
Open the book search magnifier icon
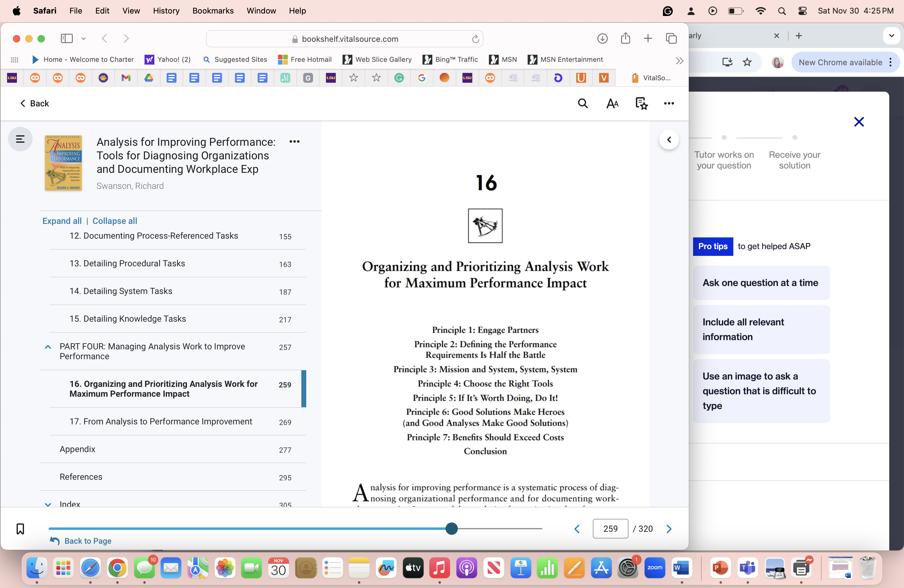(583, 103)
